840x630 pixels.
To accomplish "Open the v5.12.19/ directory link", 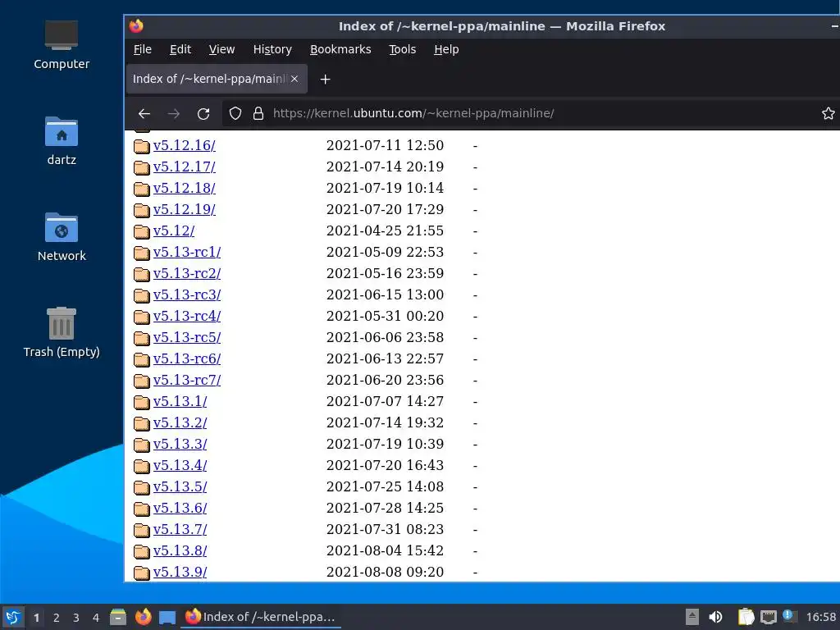I will (185, 209).
